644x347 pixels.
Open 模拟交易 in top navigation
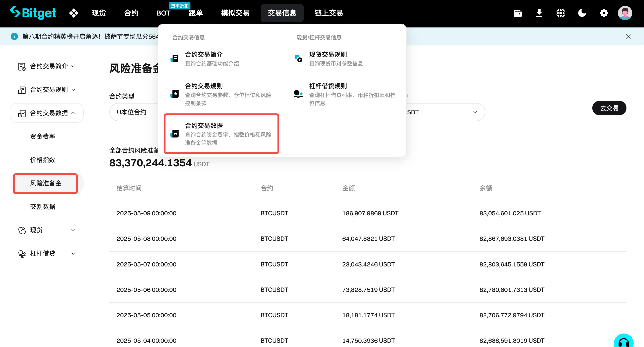click(235, 13)
